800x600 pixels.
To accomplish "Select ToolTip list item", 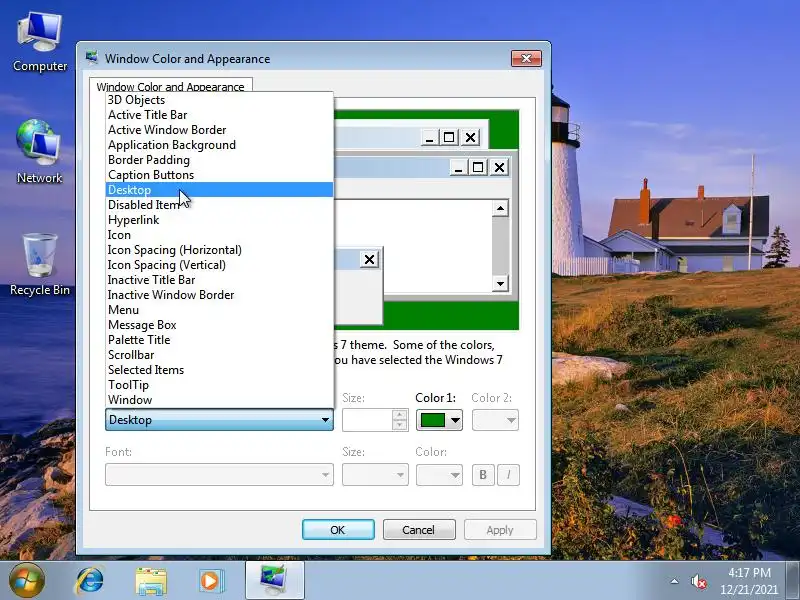I will tap(219, 385).
